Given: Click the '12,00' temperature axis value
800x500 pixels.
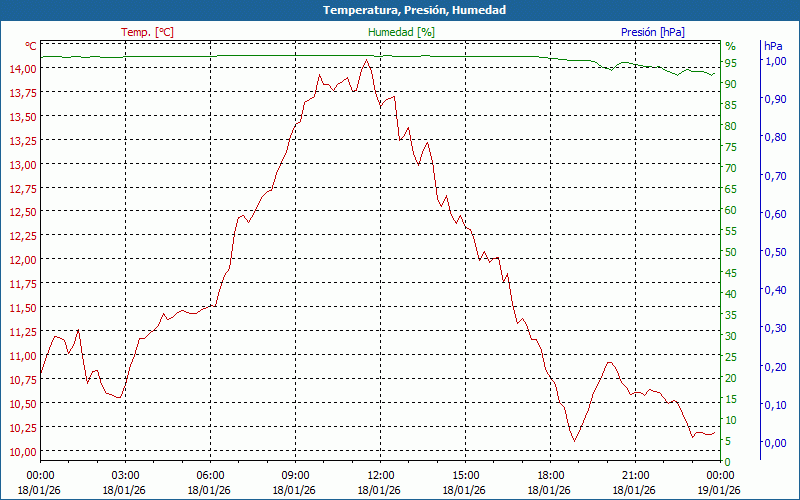Looking at the screenshot, I should [23, 260].
